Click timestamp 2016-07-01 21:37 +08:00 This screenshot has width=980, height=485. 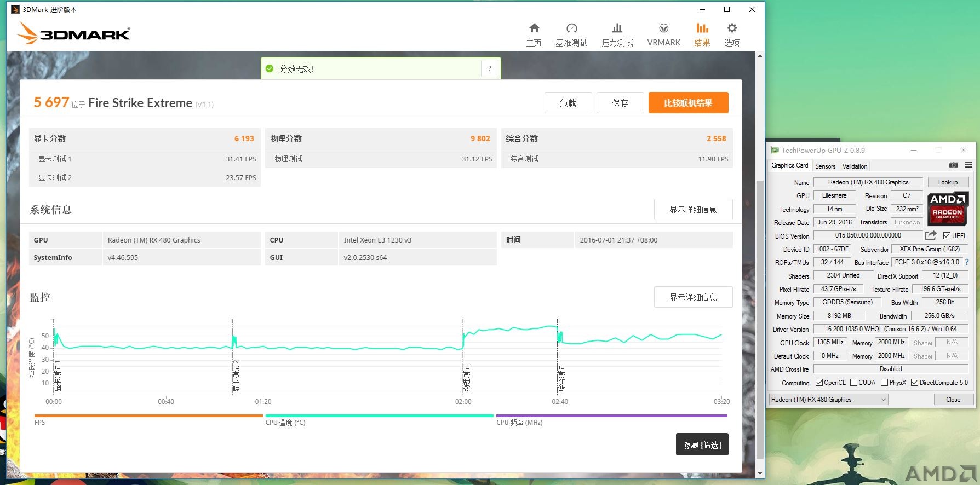pos(618,240)
